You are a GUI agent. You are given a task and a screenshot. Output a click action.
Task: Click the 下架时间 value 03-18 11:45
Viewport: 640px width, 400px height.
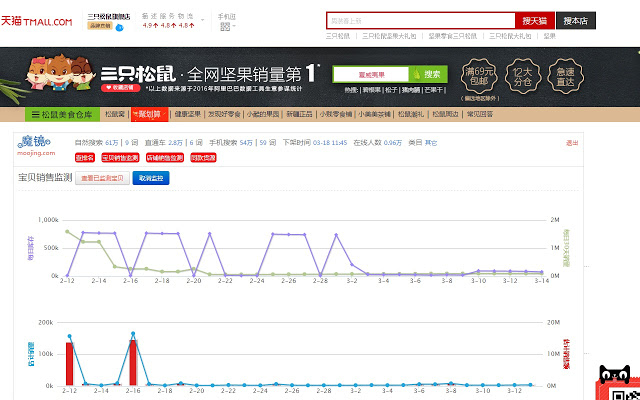coord(330,142)
